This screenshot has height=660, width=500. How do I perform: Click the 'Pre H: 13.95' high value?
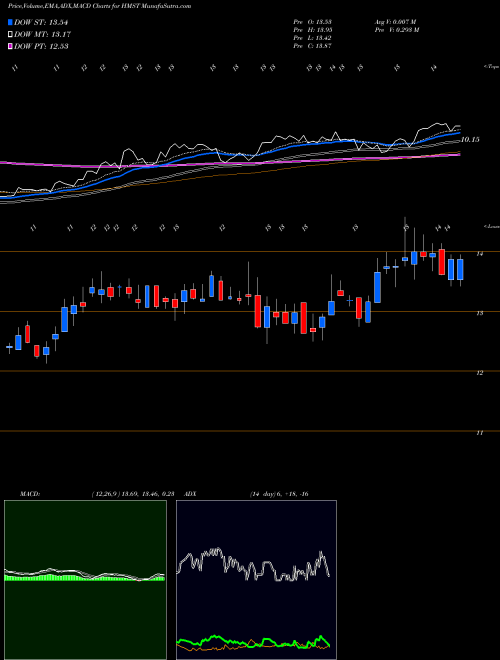[x=313, y=29]
